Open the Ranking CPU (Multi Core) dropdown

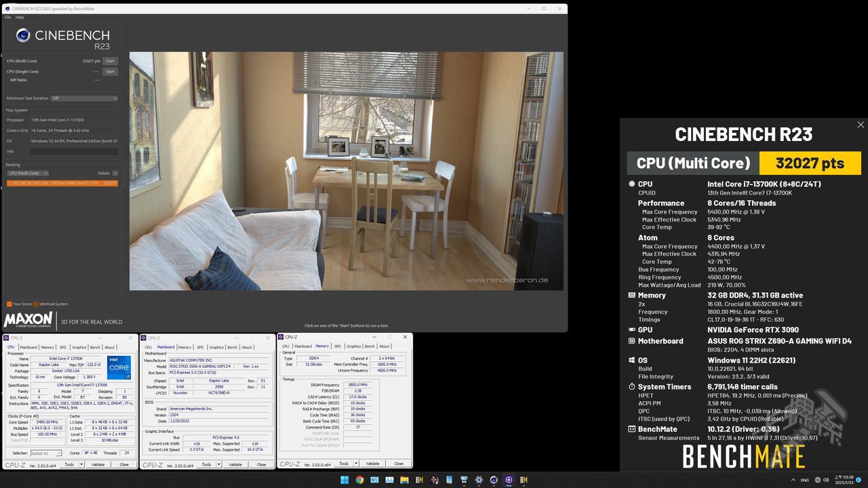[x=27, y=173]
